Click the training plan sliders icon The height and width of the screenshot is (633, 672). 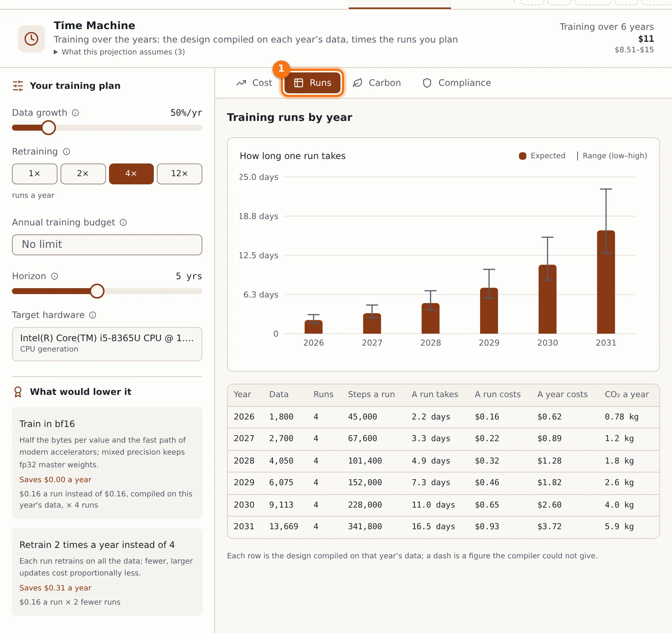pos(18,86)
